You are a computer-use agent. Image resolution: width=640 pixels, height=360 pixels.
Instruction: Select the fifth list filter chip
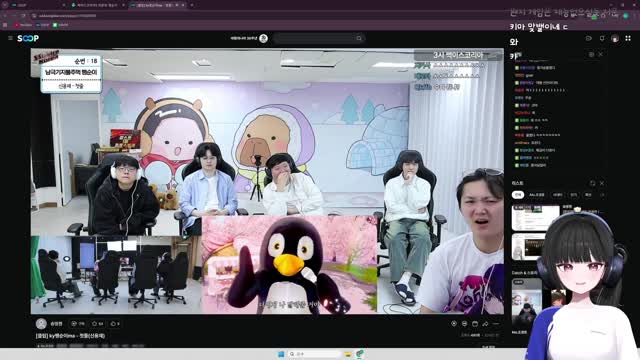tap(588, 195)
